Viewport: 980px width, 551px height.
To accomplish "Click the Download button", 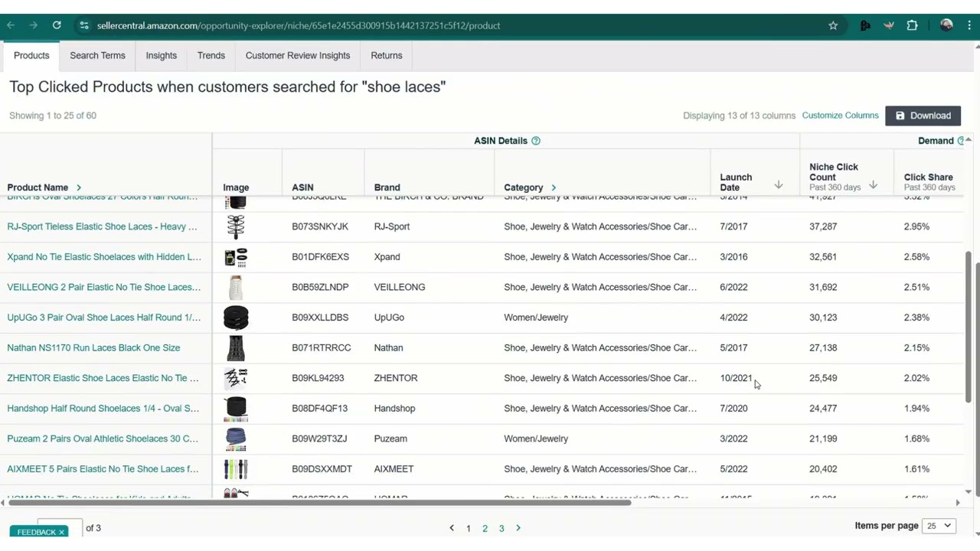I will pos(923,116).
